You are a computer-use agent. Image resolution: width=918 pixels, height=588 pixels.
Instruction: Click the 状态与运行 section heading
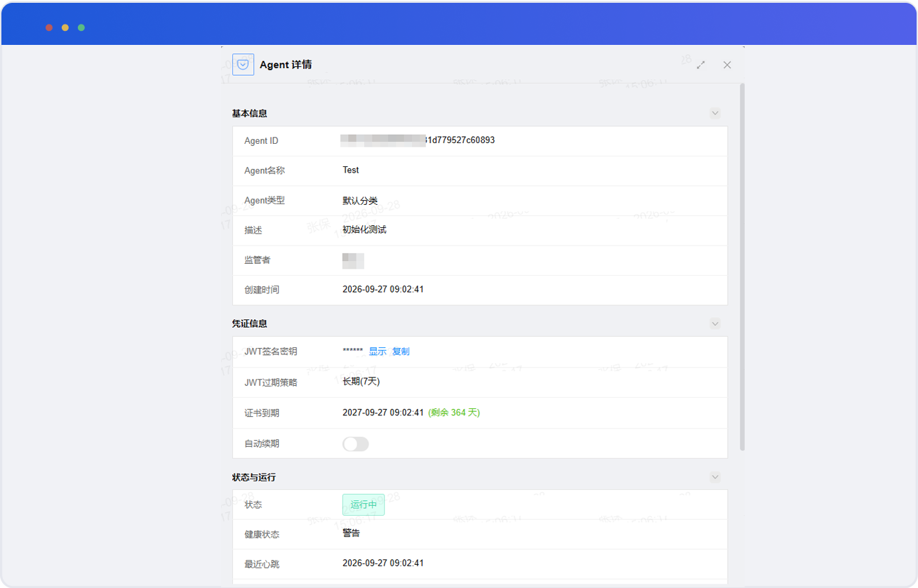pyautogui.click(x=254, y=477)
